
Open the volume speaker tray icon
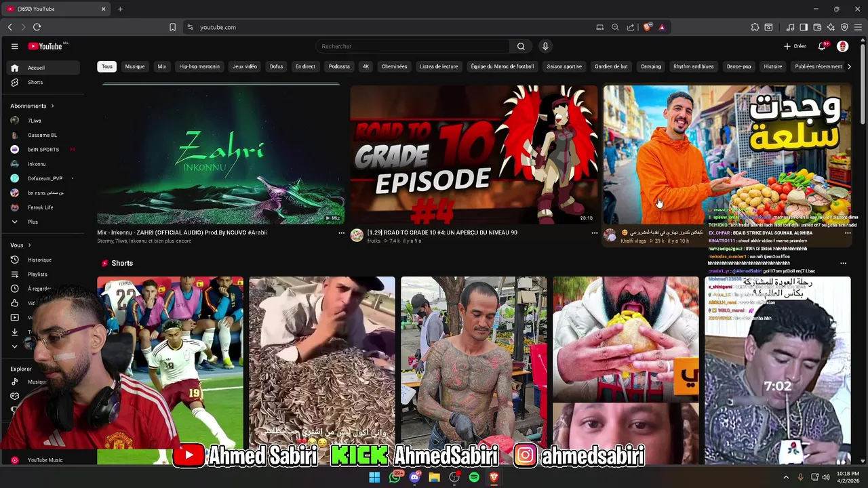click(826, 477)
